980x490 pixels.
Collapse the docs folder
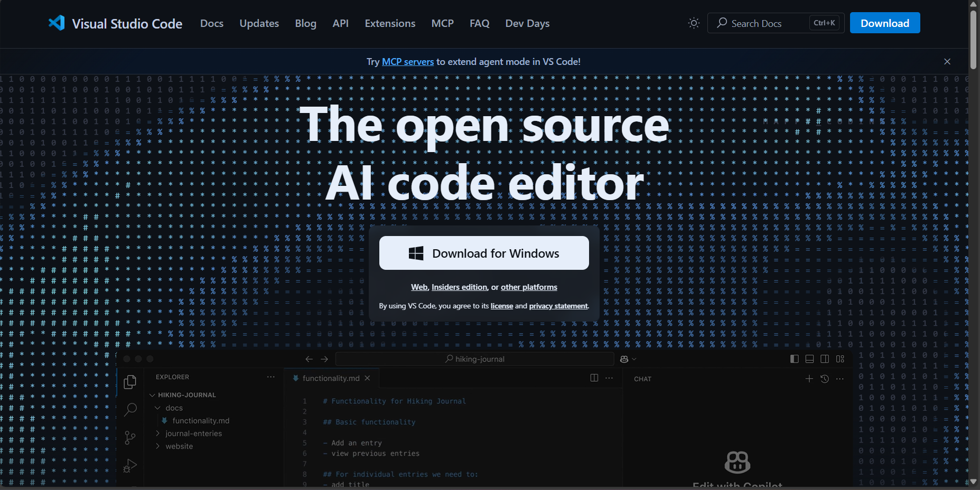pyautogui.click(x=157, y=408)
